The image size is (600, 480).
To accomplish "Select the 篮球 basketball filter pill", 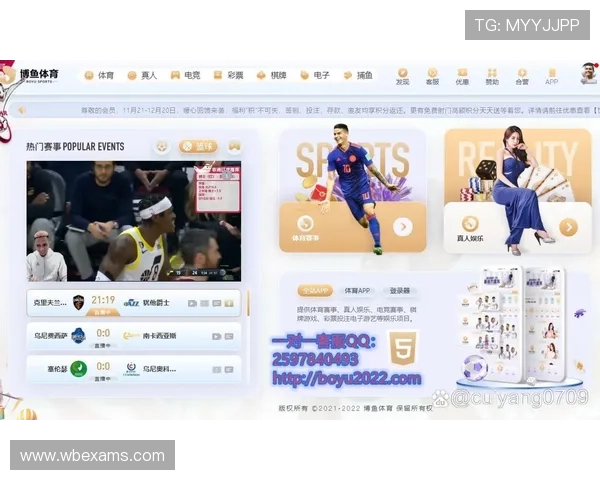I will pos(198,146).
